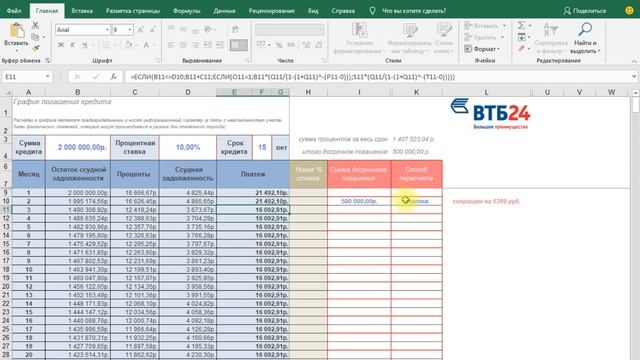Screen dimensions: 640x360
Task: Open Sort & Filter (Сортировка и фильтр)
Action: click(551, 38)
